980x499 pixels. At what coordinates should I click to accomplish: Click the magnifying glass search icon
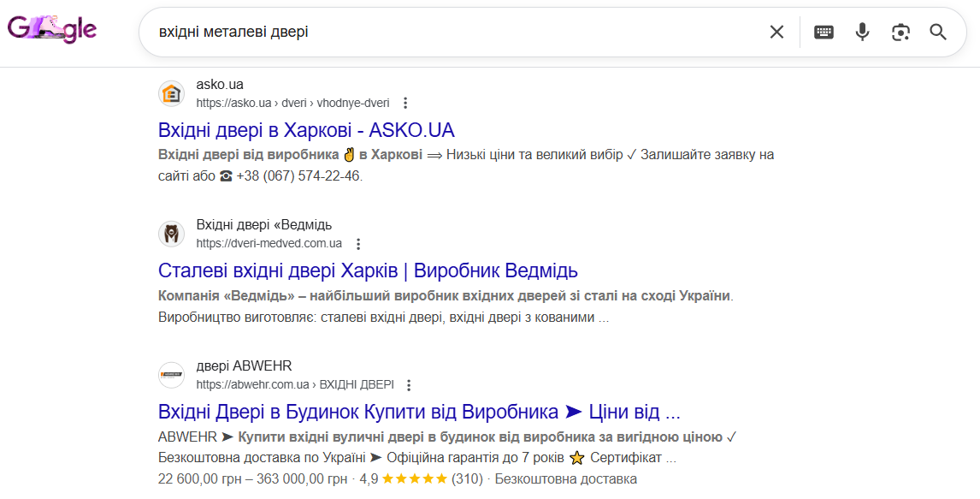(938, 32)
